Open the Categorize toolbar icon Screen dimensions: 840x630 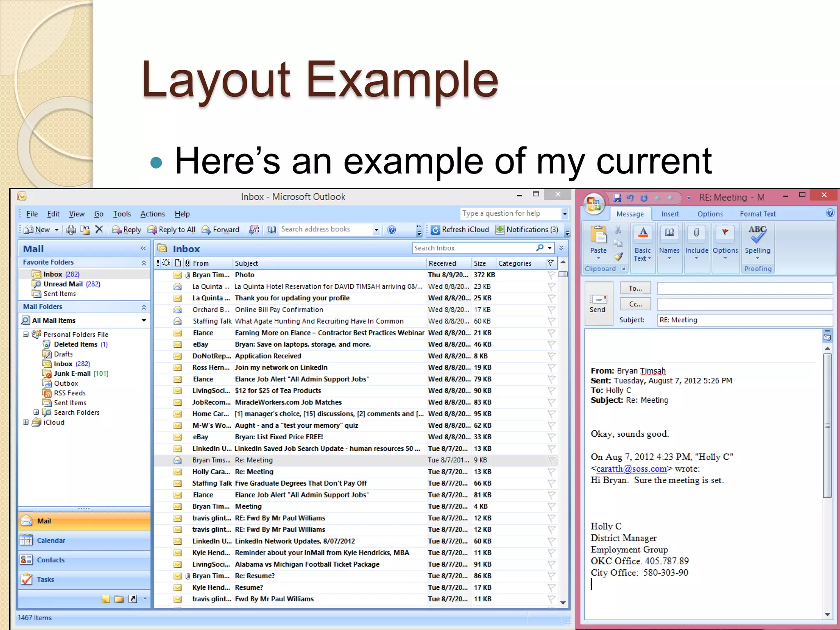[x=254, y=230]
